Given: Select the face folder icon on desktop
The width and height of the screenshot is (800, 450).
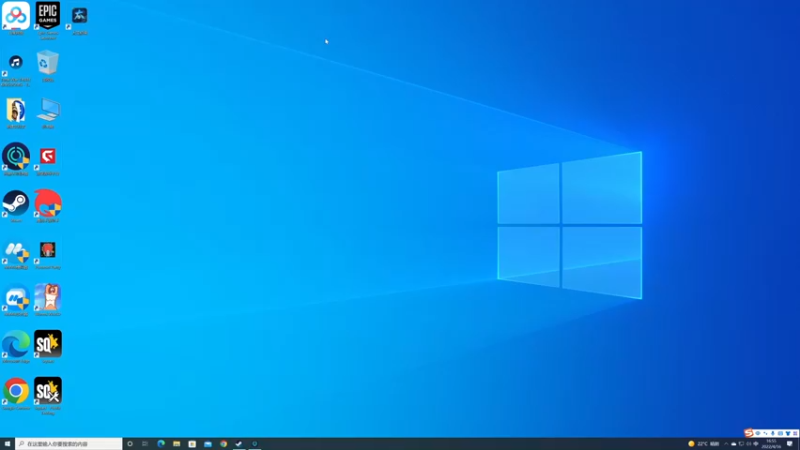Looking at the screenshot, I should click(16, 113).
